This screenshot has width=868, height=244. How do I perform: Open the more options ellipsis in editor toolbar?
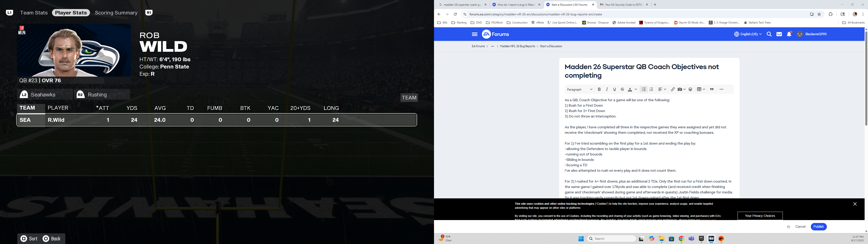722,89
